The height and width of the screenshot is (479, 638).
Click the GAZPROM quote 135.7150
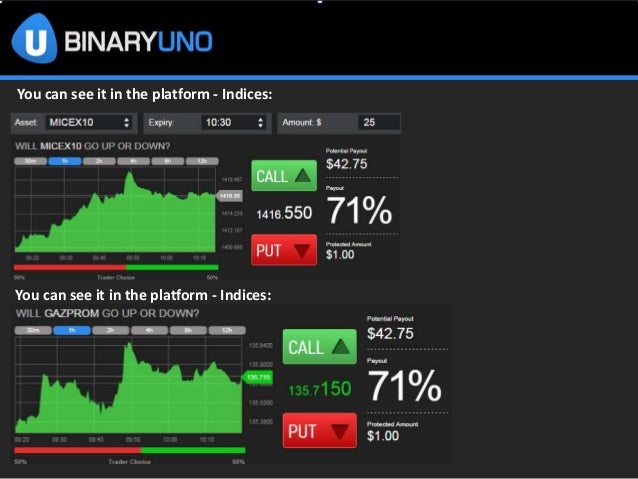pyautogui.click(x=320, y=389)
